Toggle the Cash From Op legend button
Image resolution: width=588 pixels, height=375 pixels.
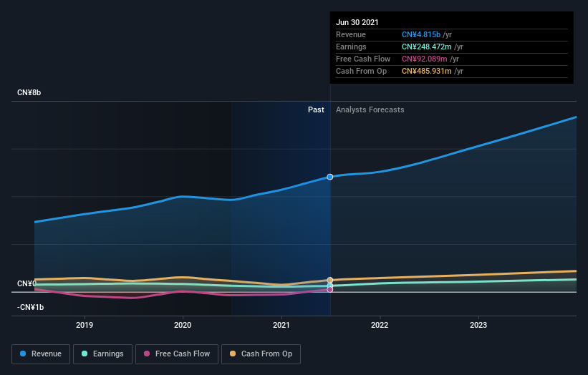261,354
